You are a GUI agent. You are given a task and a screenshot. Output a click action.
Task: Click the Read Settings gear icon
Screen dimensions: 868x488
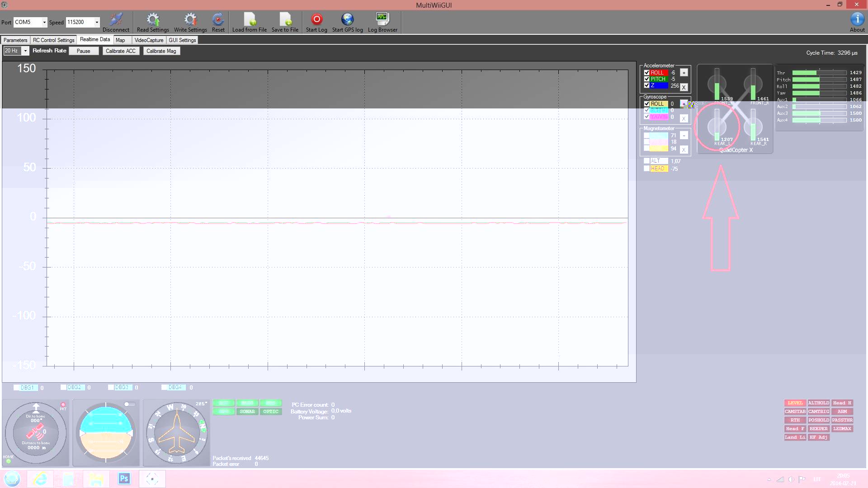point(153,19)
